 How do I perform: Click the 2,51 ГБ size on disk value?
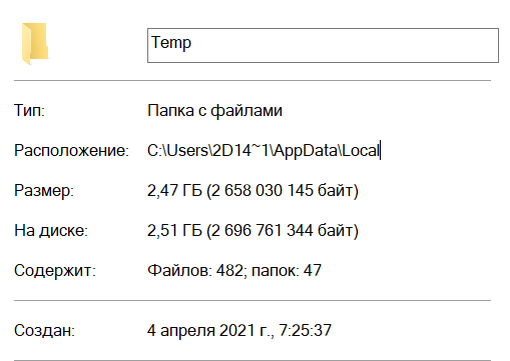pos(175,230)
